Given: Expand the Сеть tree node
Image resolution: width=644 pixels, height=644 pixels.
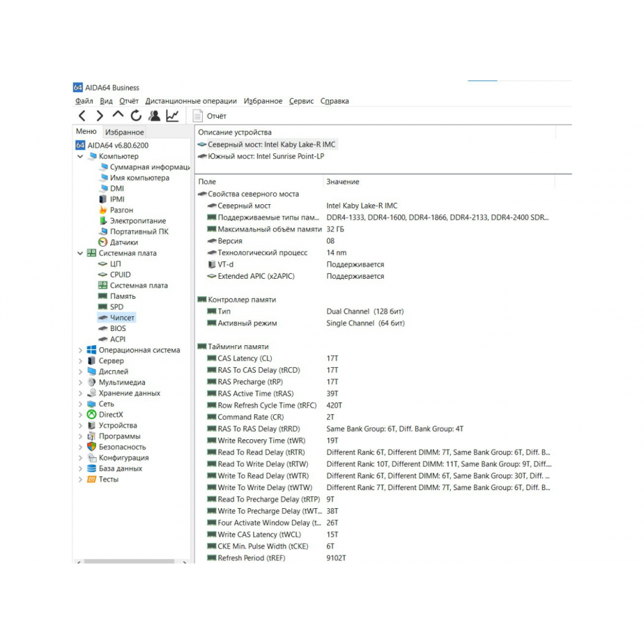Looking at the screenshot, I should (80, 404).
